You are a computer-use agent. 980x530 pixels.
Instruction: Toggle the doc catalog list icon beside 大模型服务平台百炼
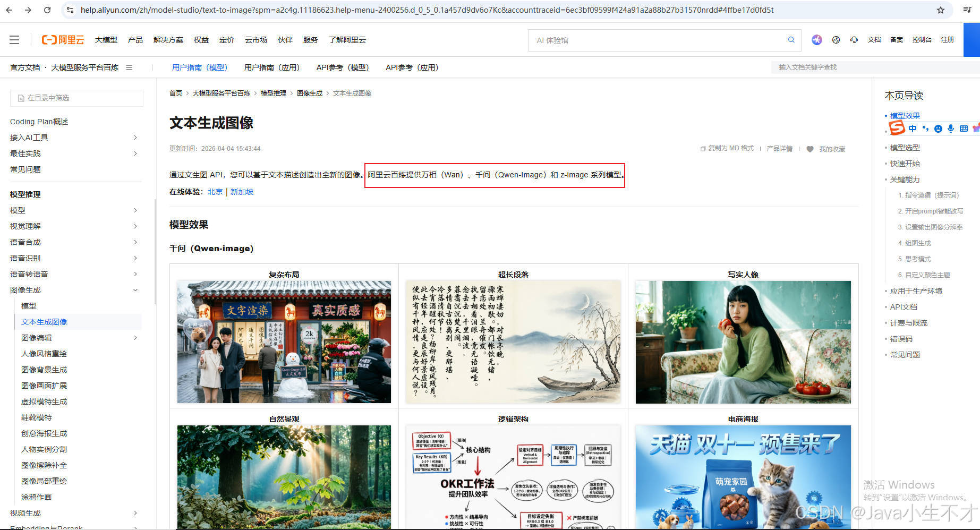pyautogui.click(x=129, y=67)
